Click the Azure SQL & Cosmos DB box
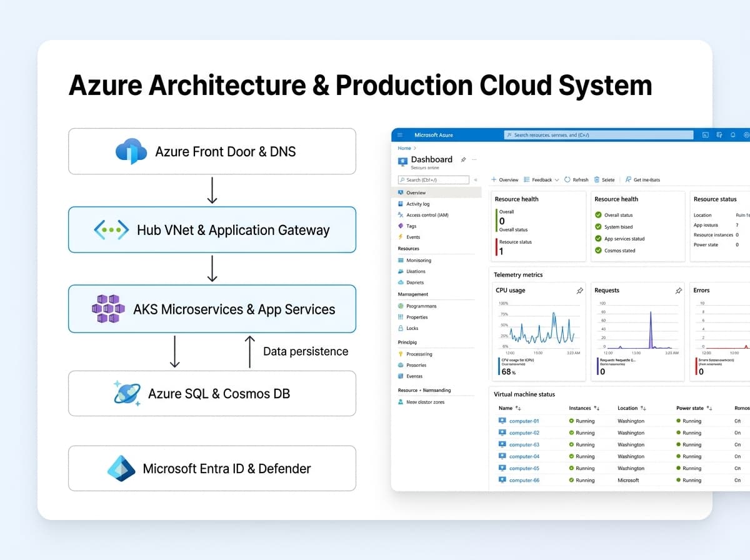This screenshot has width=750, height=560. coord(212,393)
